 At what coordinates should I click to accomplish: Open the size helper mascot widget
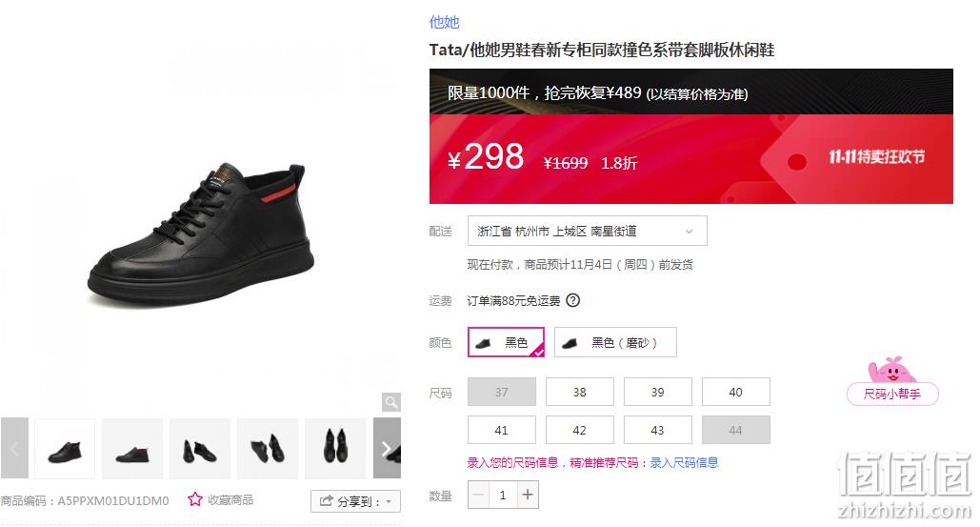892,381
